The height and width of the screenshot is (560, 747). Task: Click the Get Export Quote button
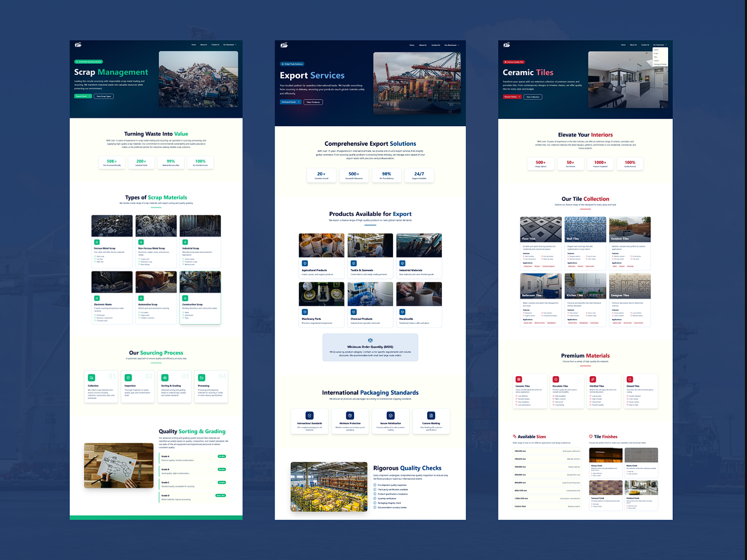point(290,102)
